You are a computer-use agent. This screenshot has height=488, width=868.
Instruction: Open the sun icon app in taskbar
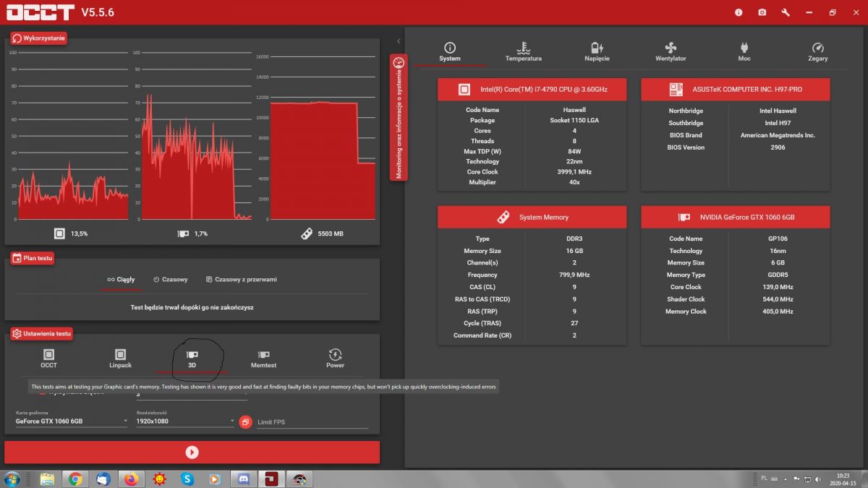click(159, 479)
